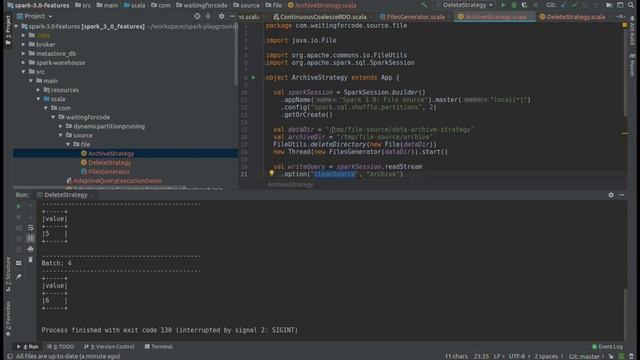Click ArchiveStrategy breadcrumb below editor
Viewport: 640px width, 360px height.
tap(290, 185)
